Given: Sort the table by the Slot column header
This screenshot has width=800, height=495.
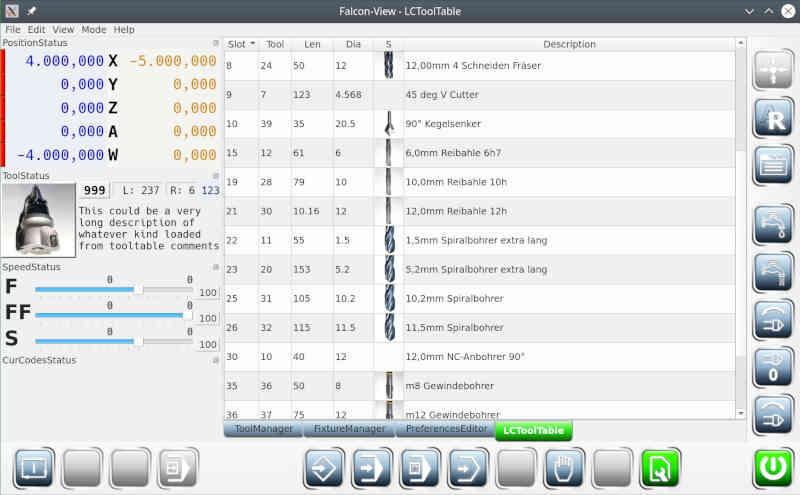Looking at the screenshot, I should point(241,44).
